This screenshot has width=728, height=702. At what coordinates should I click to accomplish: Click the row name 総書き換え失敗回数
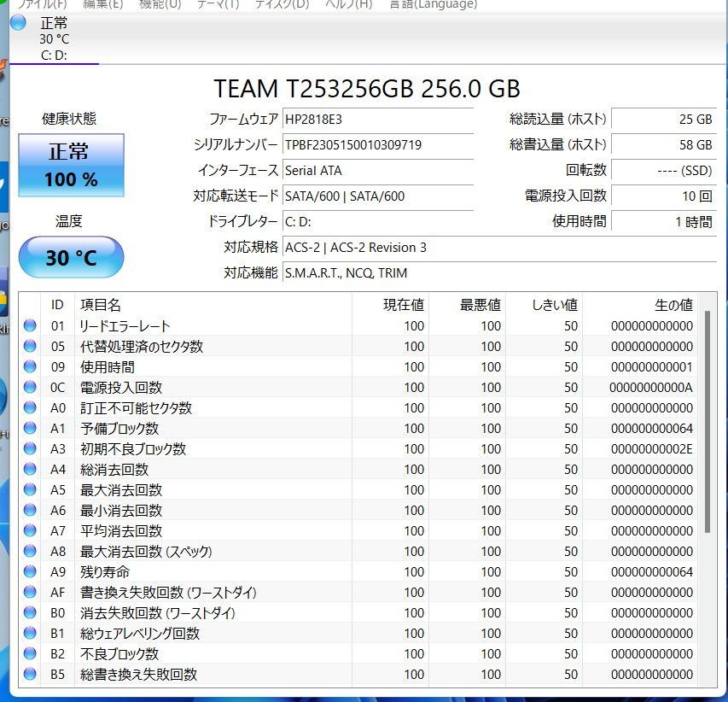pyautogui.click(x=139, y=674)
